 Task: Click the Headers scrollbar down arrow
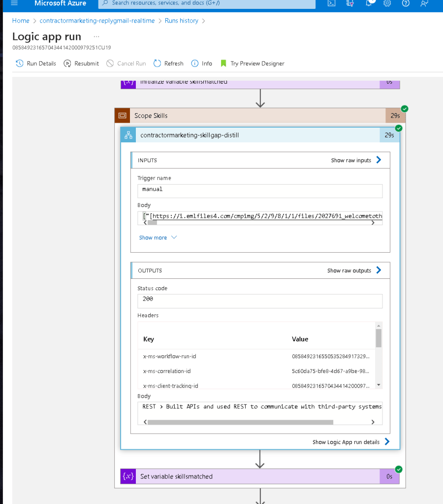pyautogui.click(x=379, y=385)
